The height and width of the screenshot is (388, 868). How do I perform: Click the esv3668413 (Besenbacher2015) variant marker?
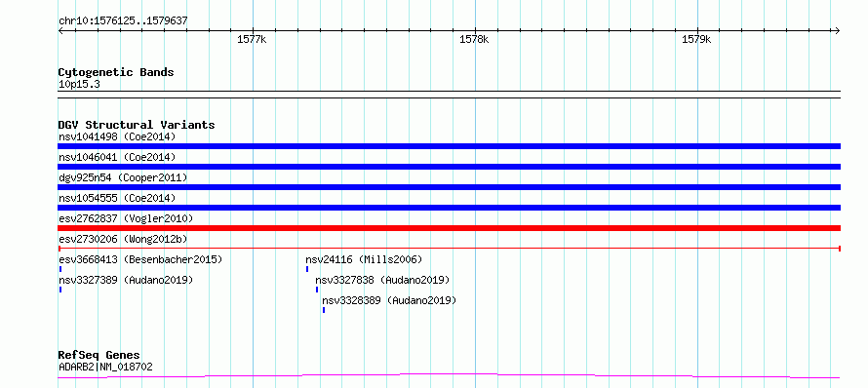pyautogui.click(x=59, y=269)
